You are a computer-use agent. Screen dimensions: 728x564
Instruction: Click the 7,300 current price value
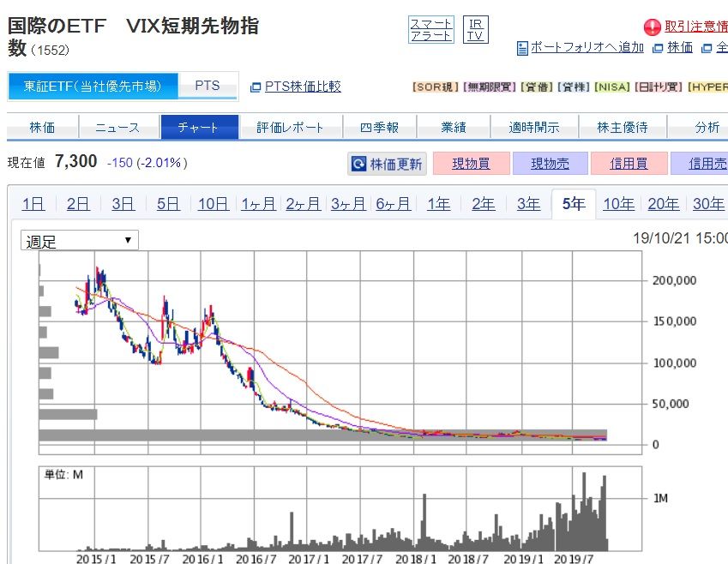[75, 161]
